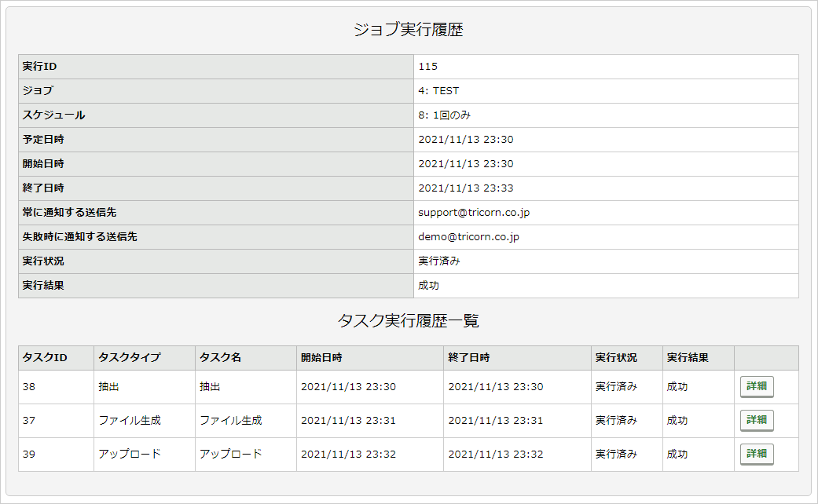818x504 pixels.
Task: Click task 39 end time 2021/11/13 23:32
Action: 496,455
